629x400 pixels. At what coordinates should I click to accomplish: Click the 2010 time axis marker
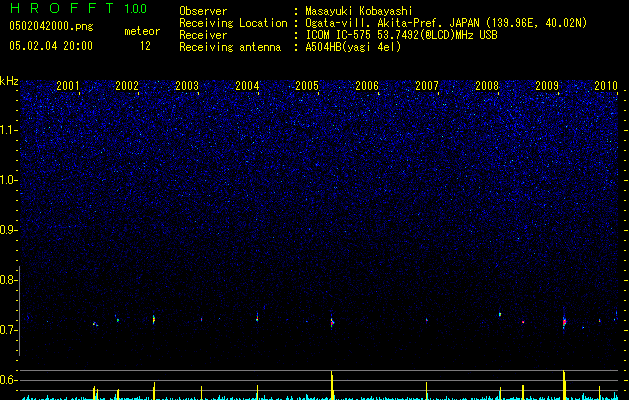(606, 85)
